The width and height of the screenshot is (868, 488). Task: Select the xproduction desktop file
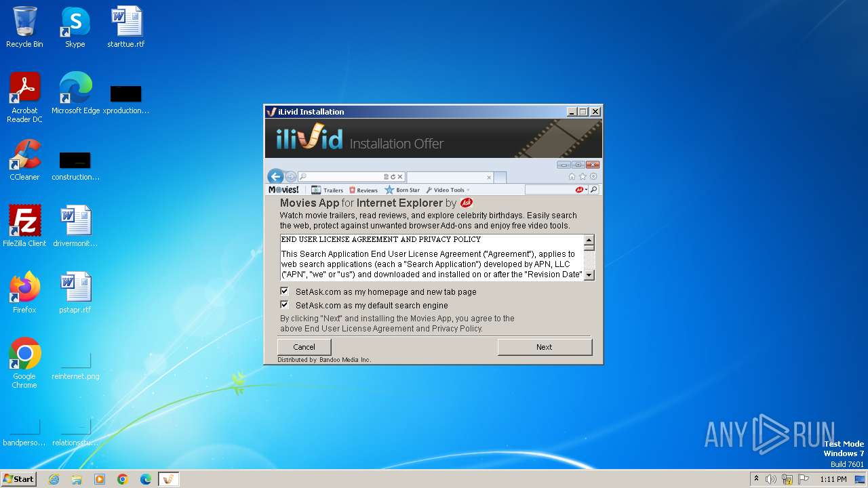[126, 99]
